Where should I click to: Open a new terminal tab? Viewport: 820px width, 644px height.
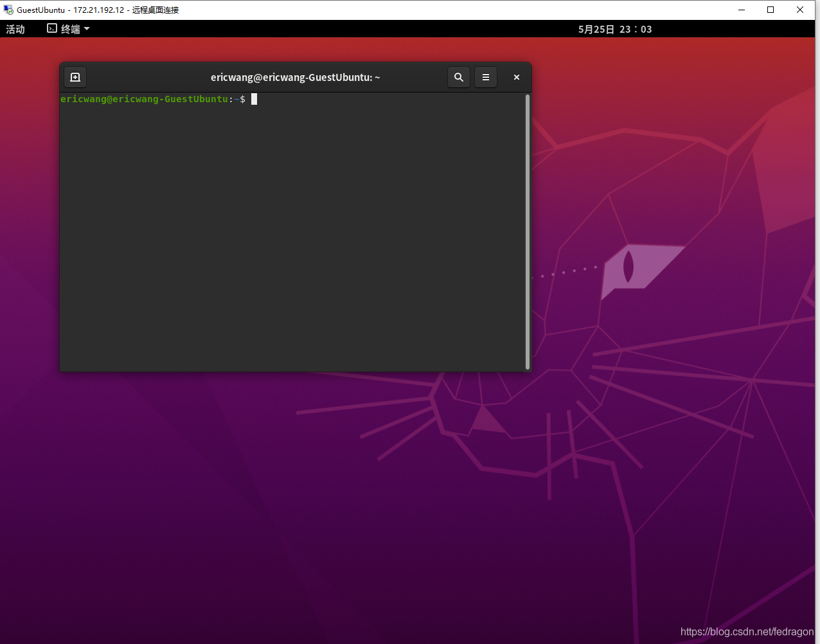[x=75, y=77]
